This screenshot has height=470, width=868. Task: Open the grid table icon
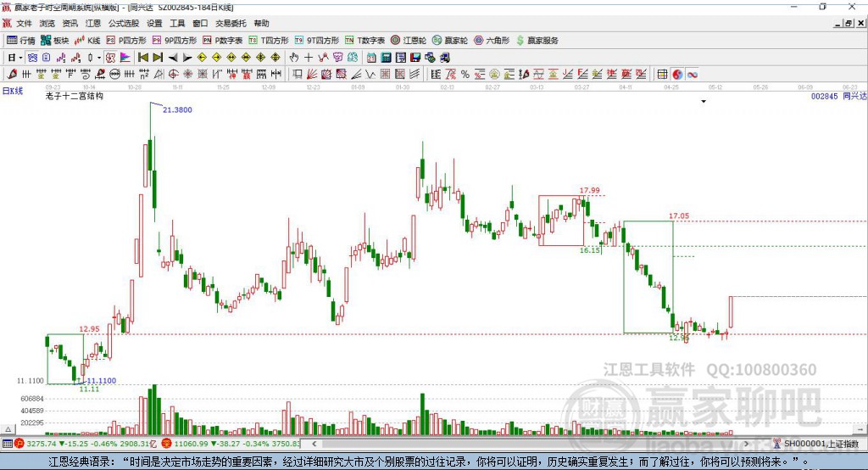(662, 75)
